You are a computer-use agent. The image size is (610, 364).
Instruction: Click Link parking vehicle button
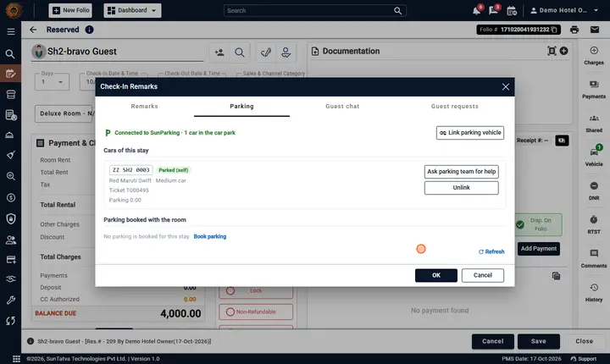pos(470,133)
